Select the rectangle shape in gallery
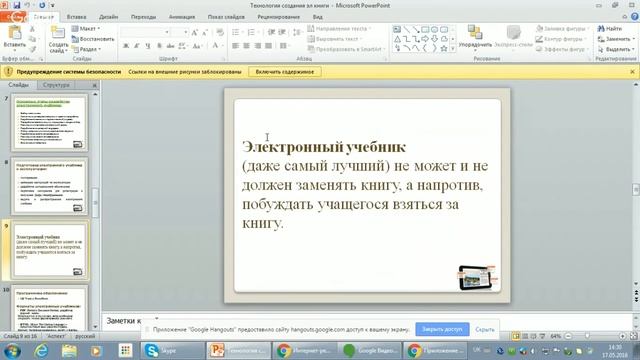This screenshot has height=360, width=640. pos(425,29)
